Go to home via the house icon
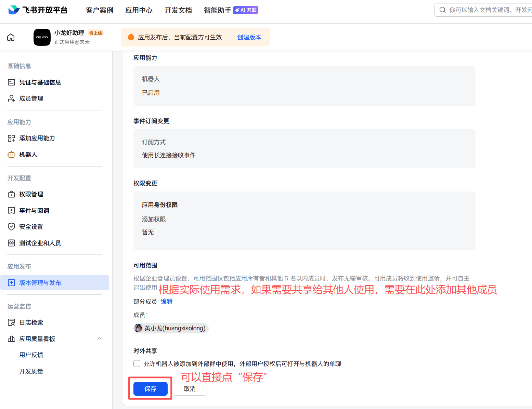Image resolution: width=532 pixels, height=409 pixels. [11, 37]
